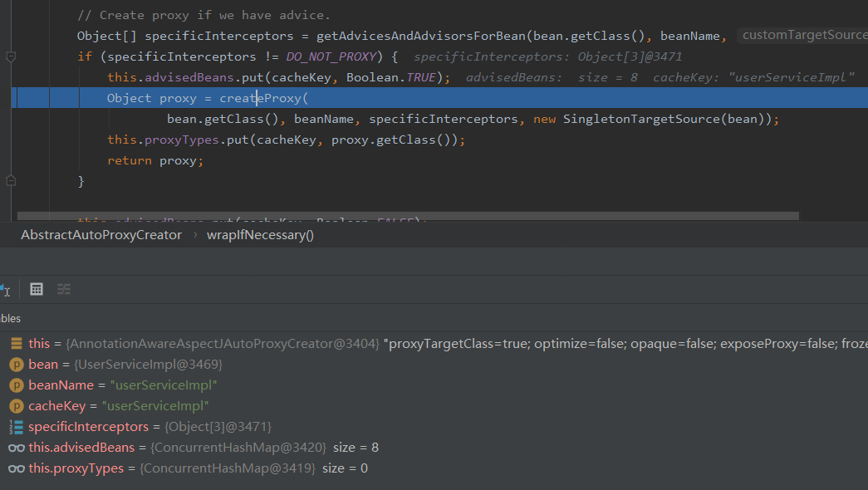Click the createProxy( call on highlighted line
The height and width of the screenshot is (490, 868).
tap(263, 98)
